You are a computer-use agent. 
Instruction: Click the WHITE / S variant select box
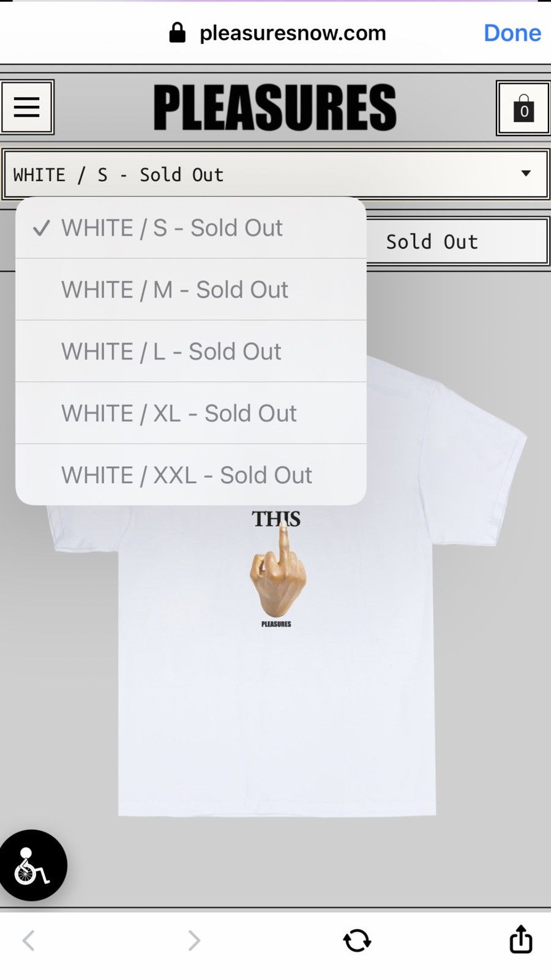click(x=275, y=175)
